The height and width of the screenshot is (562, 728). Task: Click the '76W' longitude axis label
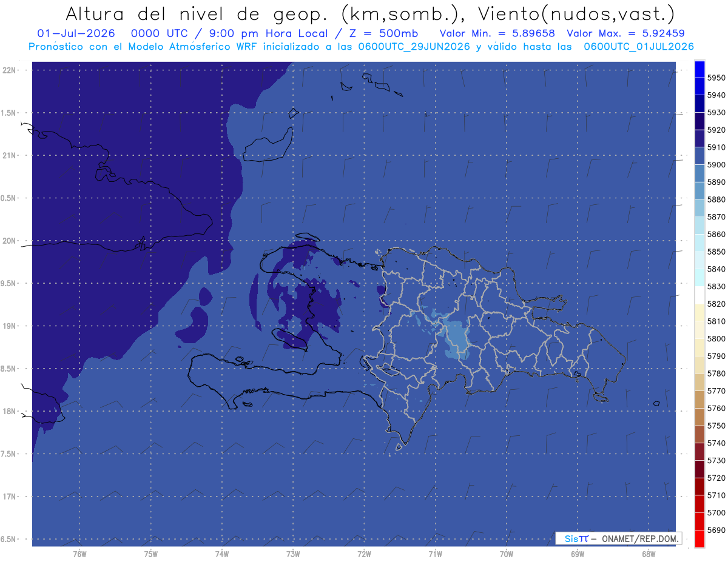79,554
